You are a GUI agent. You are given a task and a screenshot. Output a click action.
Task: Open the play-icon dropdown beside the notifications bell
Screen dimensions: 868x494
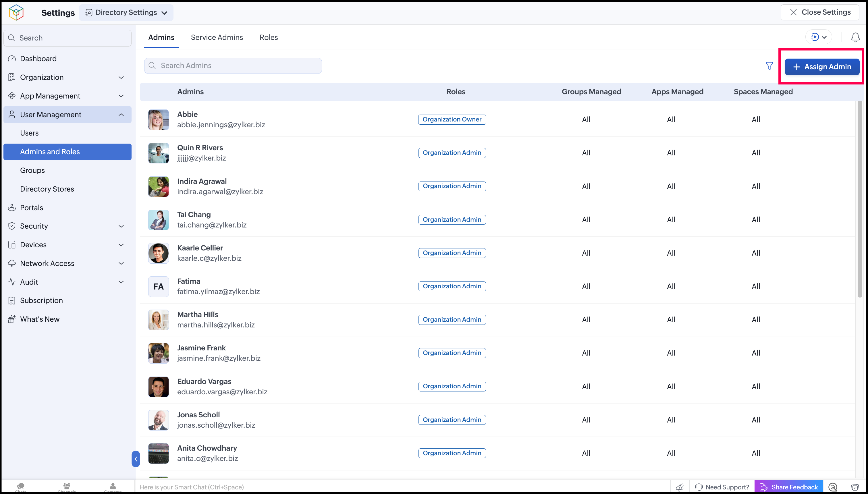click(818, 37)
